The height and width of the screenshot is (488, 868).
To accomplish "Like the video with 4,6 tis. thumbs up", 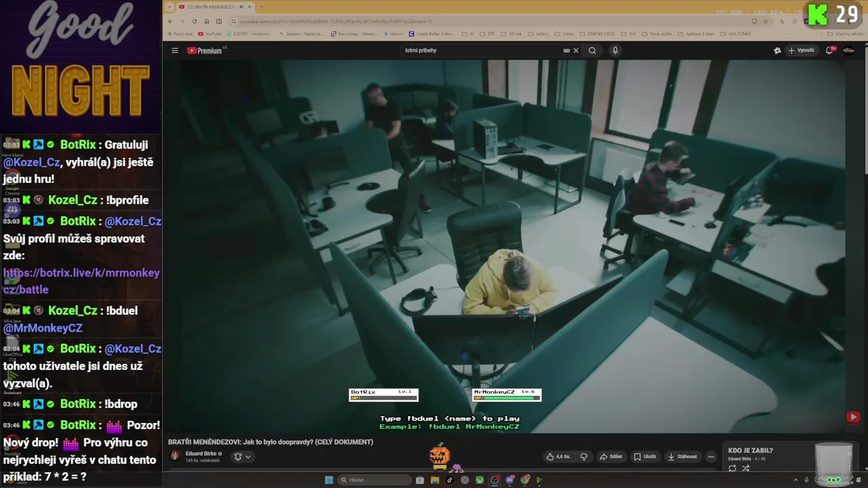I will tap(558, 457).
